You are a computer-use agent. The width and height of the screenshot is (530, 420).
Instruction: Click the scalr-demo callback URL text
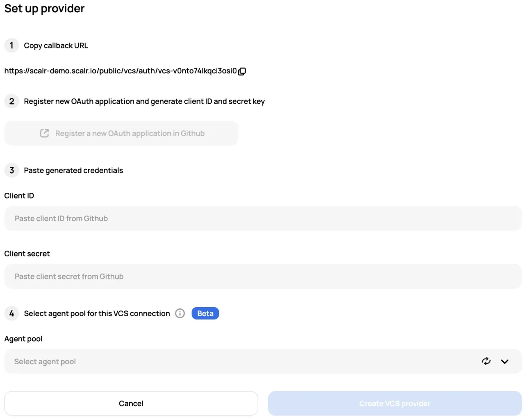tap(121, 71)
